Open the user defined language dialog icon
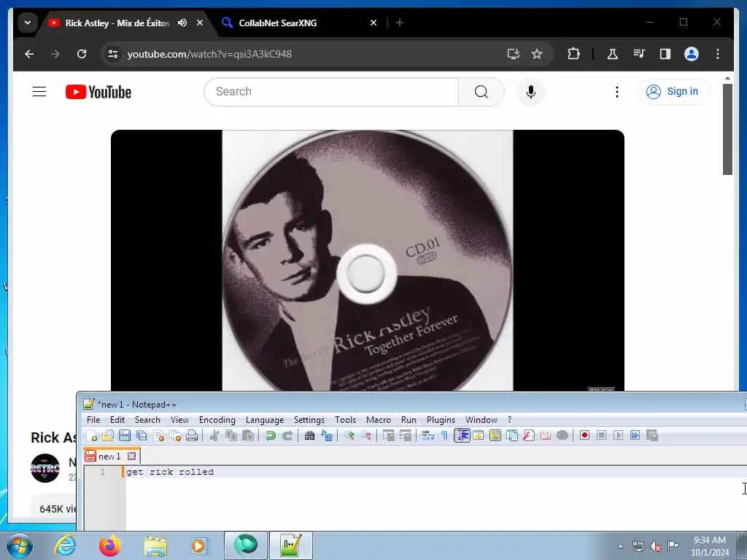747x560 pixels. 479,435
